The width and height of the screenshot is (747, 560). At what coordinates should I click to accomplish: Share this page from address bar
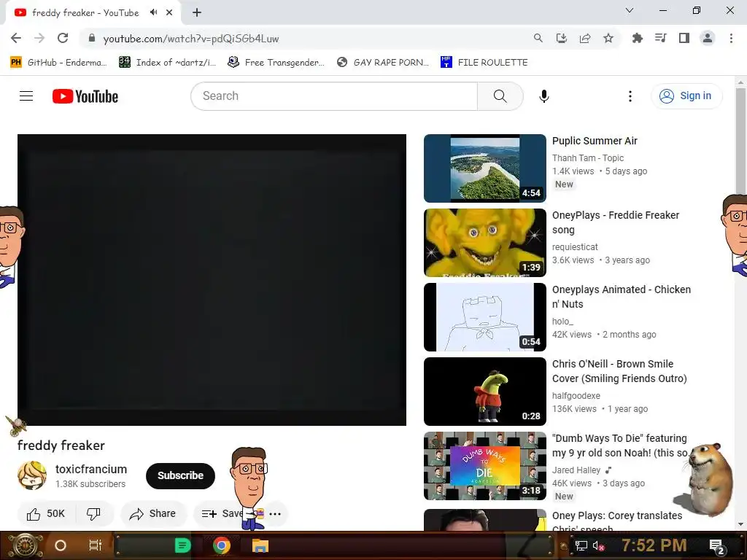tap(585, 38)
